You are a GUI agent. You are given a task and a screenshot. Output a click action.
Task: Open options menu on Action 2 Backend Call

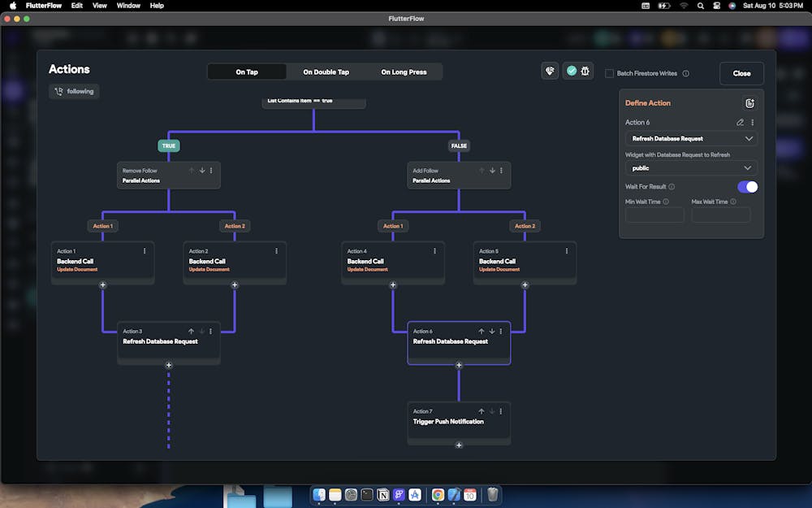coord(277,251)
